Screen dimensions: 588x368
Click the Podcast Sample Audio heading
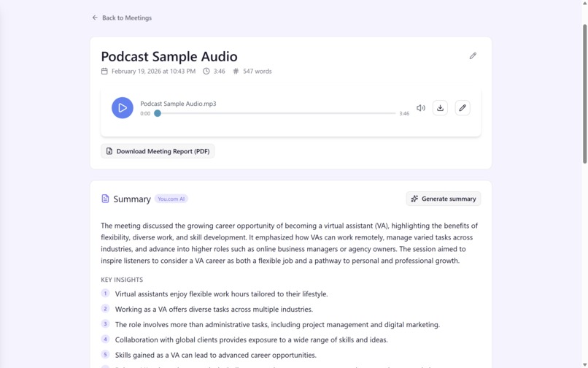coord(169,56)
